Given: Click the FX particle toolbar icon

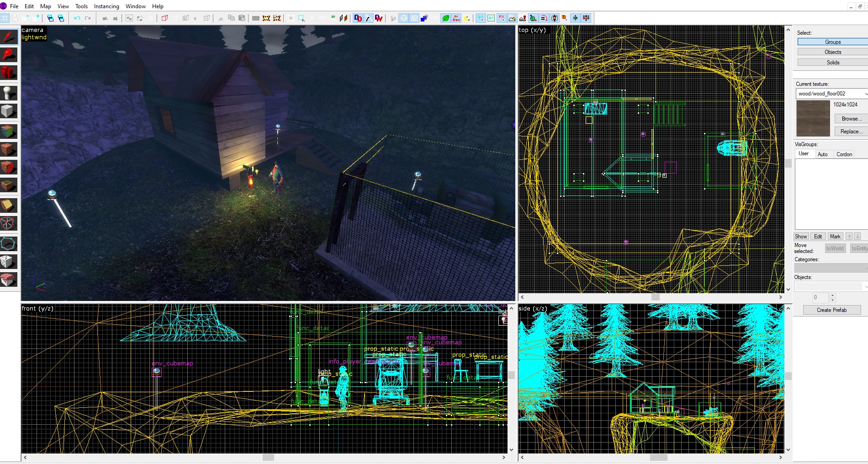Looking at the screenshot, I should pyautogui.click(x=502, y=18).
